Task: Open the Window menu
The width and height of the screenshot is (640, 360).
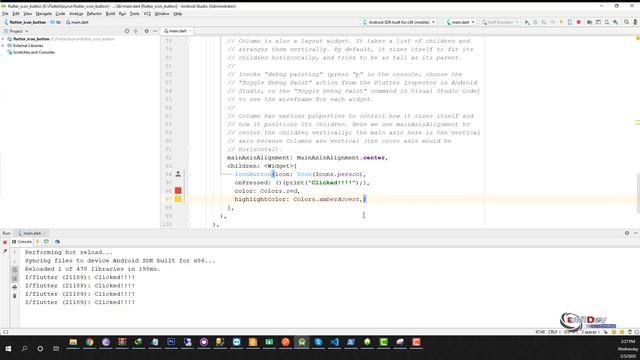Action: (x=162, y=14)
